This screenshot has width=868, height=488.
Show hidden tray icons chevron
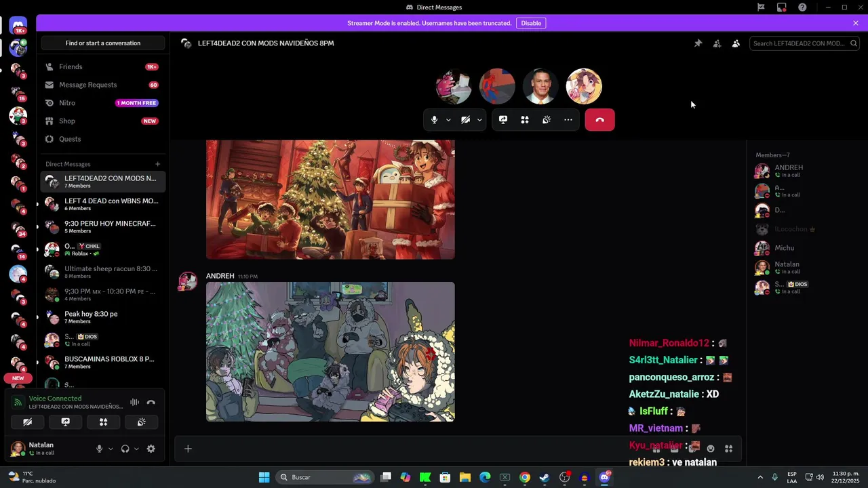point(759,477)
